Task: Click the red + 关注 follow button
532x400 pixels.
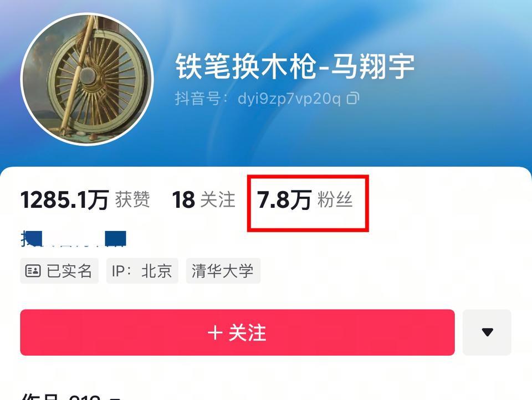Action: point(237,332)
